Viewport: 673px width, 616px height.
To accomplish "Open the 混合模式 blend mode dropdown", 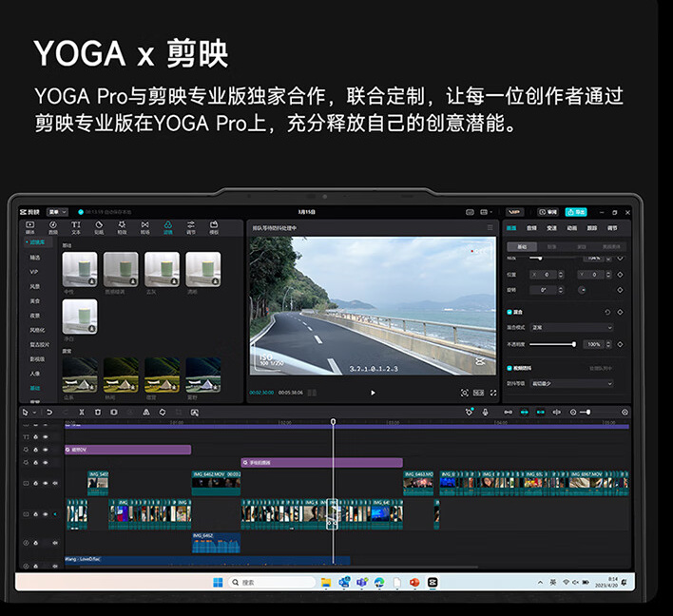I will point(571,328).
